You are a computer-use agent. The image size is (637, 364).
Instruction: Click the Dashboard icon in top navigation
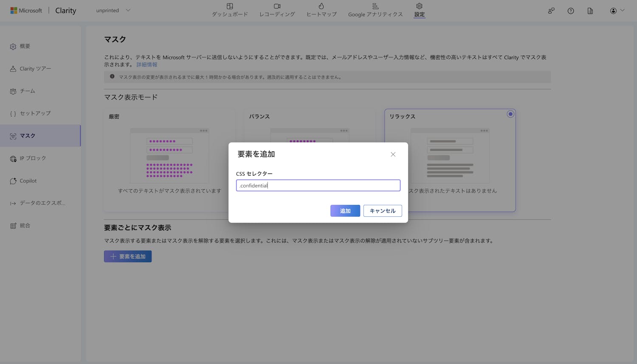[x=230, y=6]
